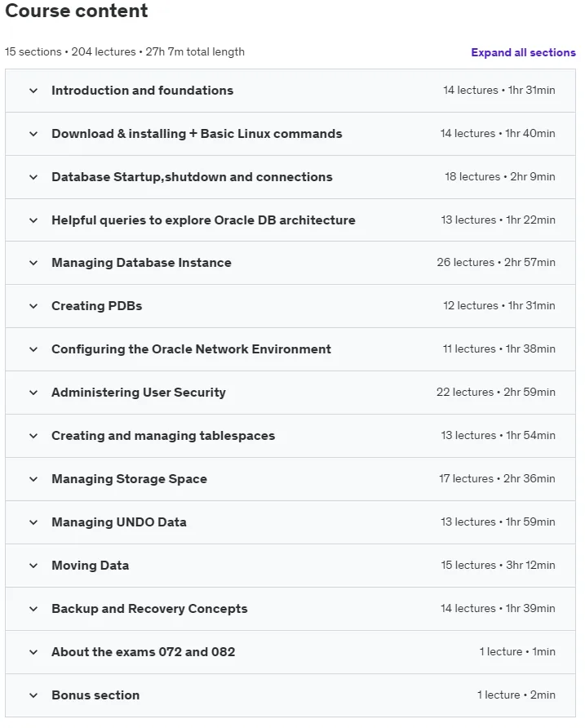Open chevron for Configuring the Oracle Network Environment

[x=33, y=349]
